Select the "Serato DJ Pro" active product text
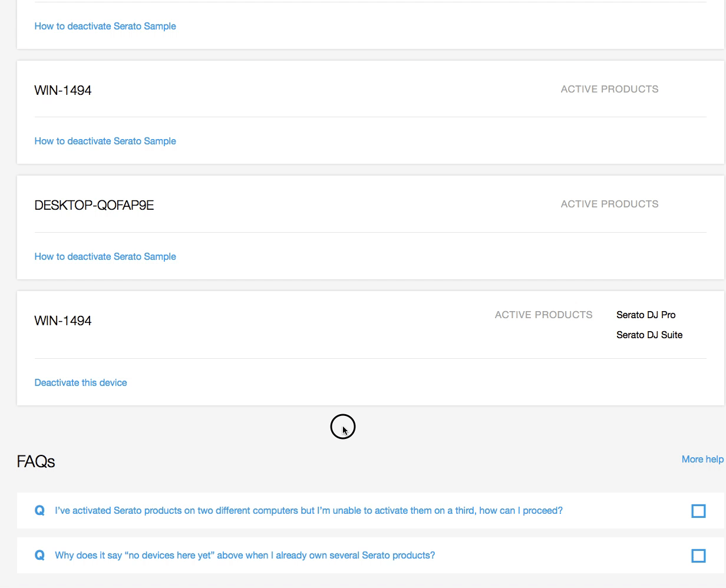 [646, 315]
